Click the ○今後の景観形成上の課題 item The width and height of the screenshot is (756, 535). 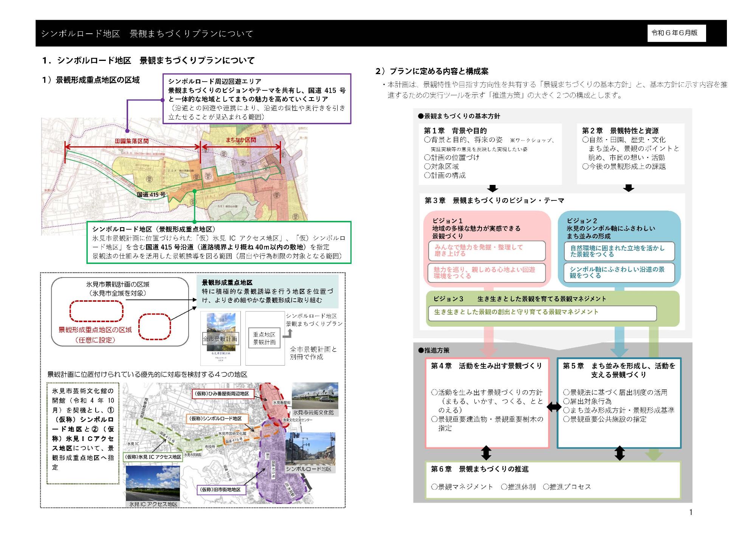624,166
